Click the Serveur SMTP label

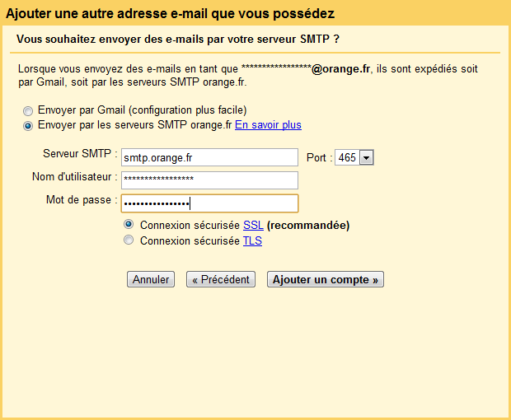click(x=80, y=154)
